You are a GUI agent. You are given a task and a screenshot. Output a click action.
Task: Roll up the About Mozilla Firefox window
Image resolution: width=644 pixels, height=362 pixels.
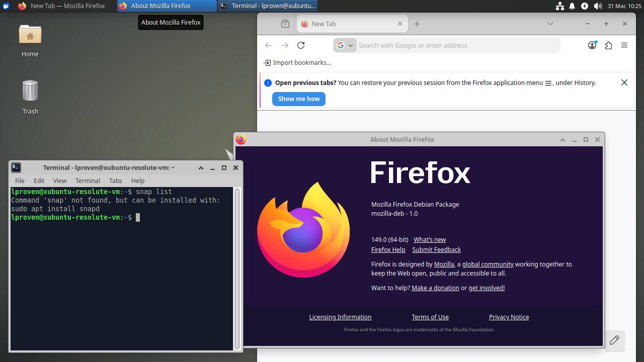click(x=562, y=140)
